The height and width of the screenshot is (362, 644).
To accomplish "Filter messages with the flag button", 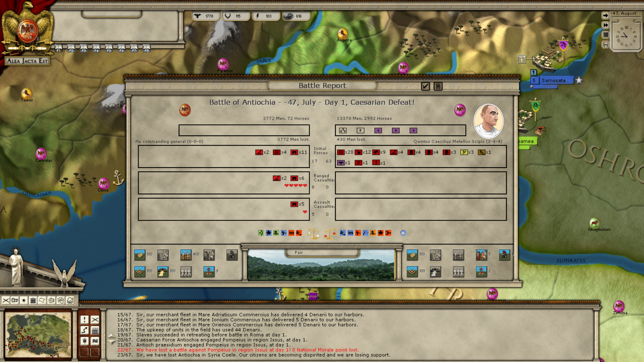I will click(x=95, y=341).
